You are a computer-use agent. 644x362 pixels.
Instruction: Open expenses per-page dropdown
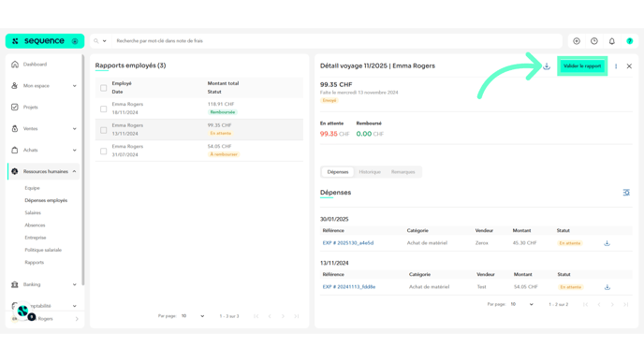click(x=521, y=305)
